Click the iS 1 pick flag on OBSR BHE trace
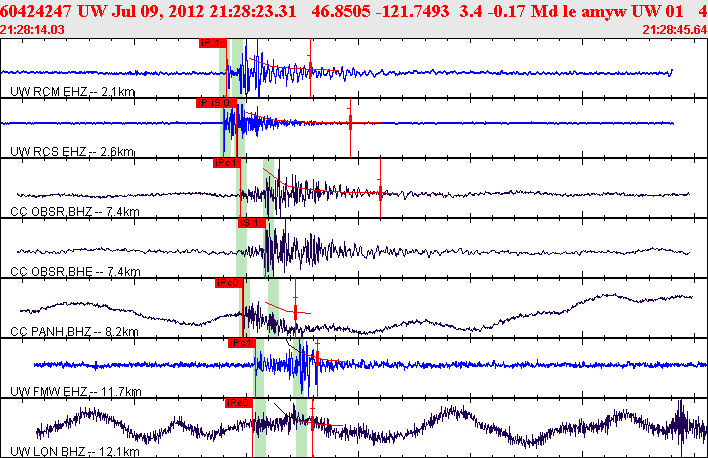 click(252, 223)
